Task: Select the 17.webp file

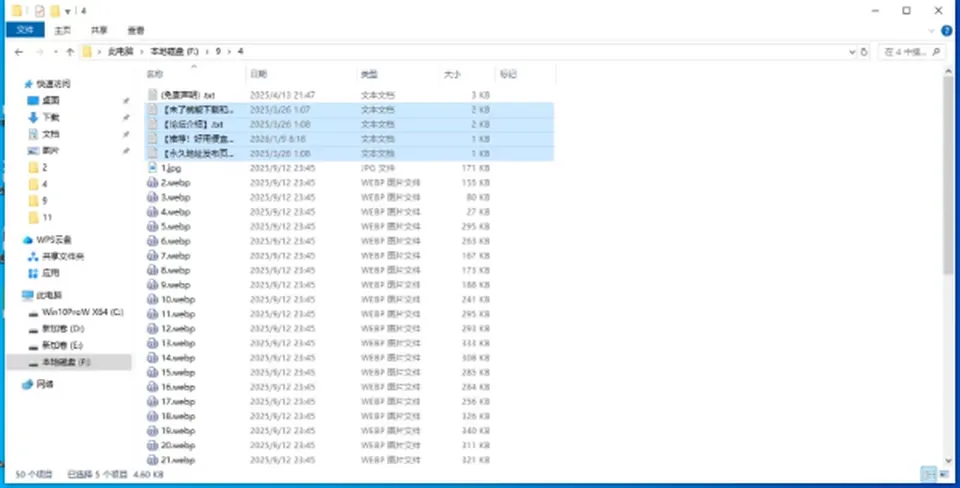Action: coord(178,402)
